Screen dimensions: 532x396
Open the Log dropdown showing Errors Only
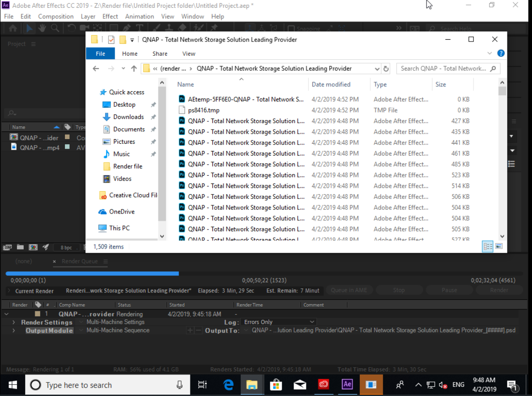tap(278, 322)
